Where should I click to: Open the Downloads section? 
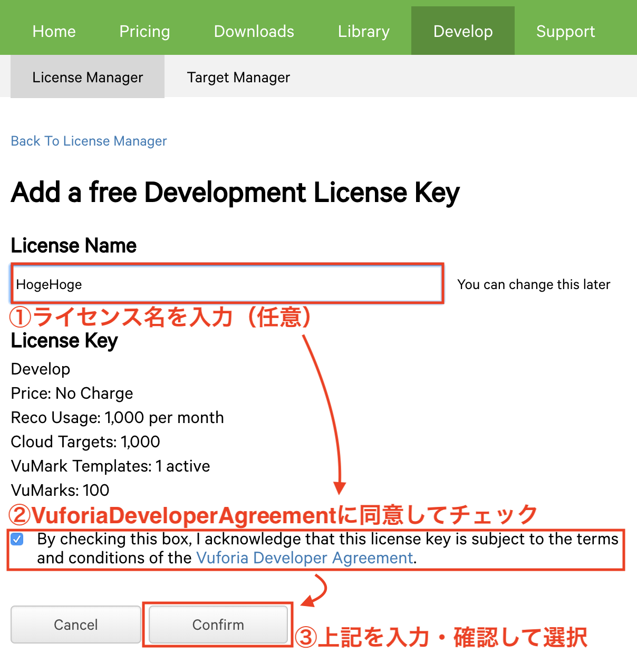coord(254,31)
